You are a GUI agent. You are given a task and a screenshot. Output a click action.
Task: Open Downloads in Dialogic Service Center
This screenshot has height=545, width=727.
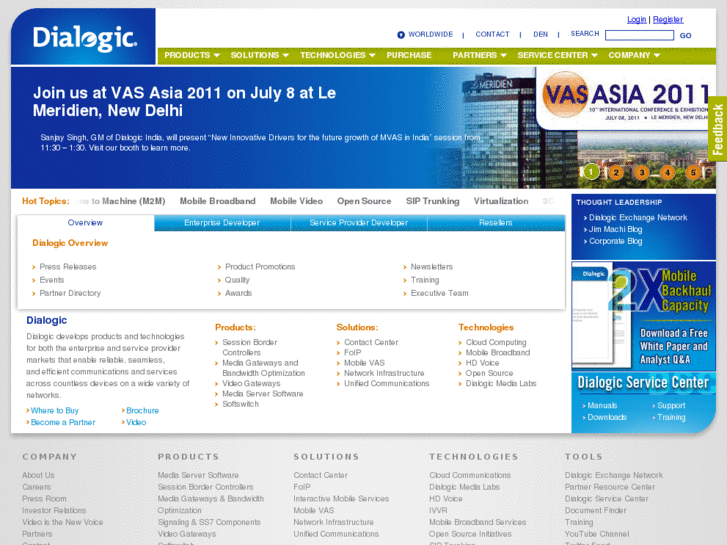coord(607,417)
